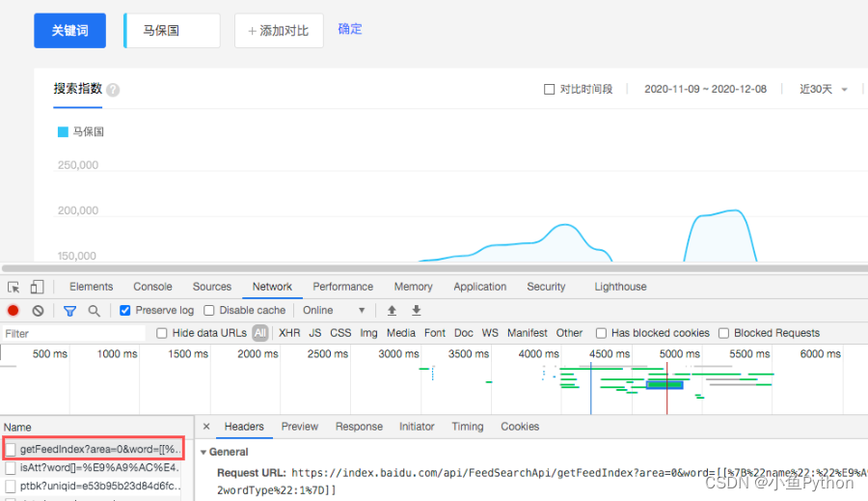Enable Has blocked cookies filter

pyautogui.click(x=601, y=333)
